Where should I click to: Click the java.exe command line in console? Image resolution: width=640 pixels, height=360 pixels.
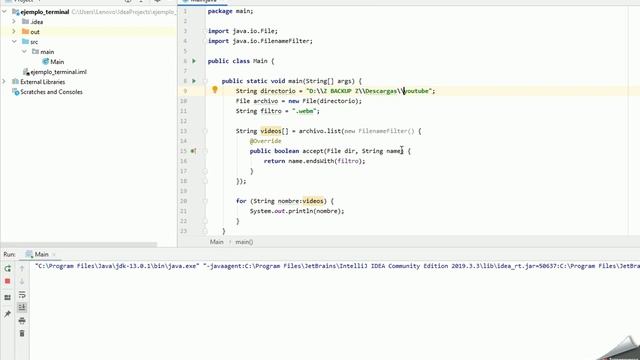click(337, 266)
